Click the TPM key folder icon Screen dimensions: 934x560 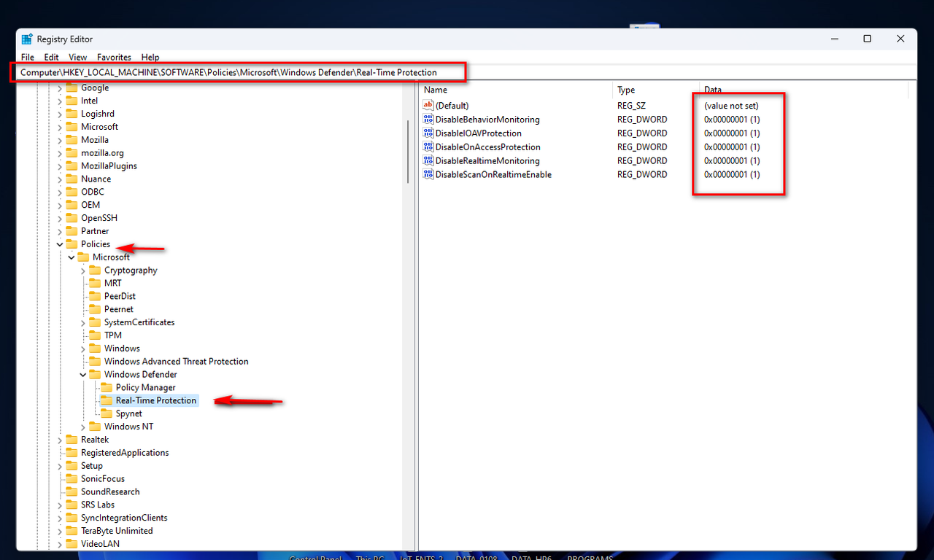95,335
